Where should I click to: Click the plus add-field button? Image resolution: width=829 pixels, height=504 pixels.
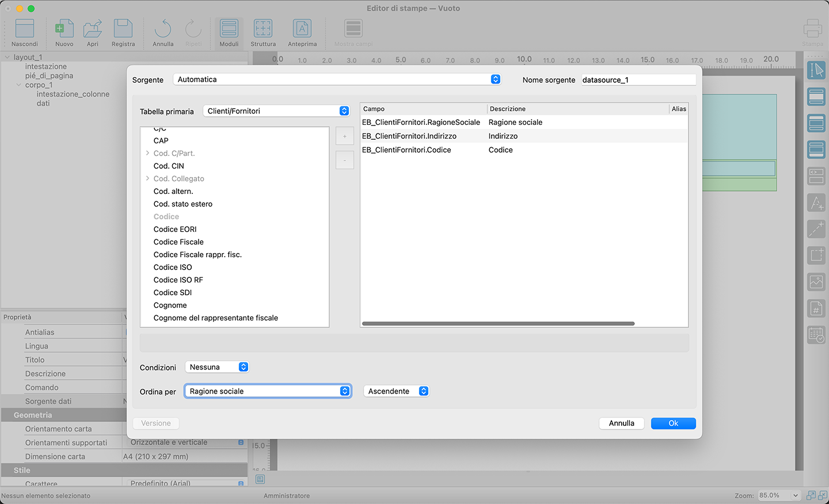coord(345,136)
